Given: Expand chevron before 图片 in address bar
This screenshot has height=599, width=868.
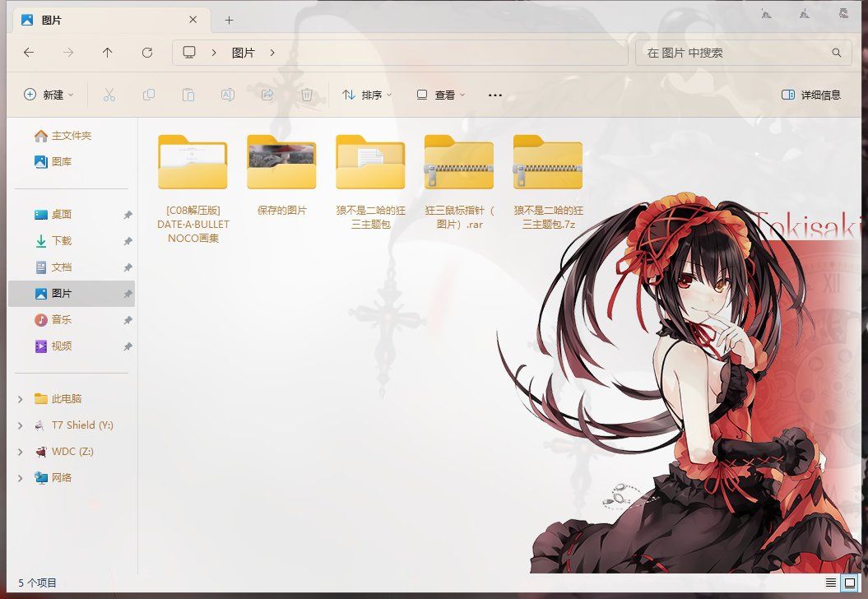Looking at the screenshot, I should click(x=214, y=53).
